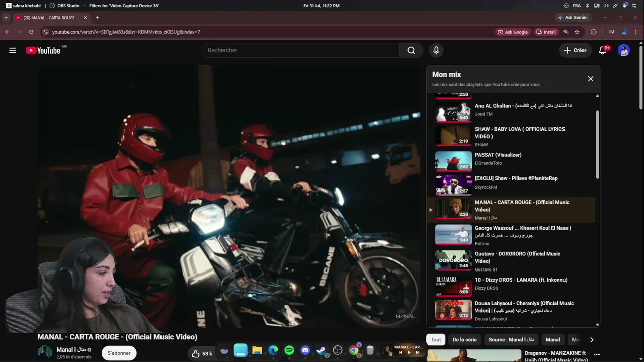Image resolution: width=644 pixels, height=362 pixels.
Task: Open the Chrome profile avatar
Action: click(624, 32)
